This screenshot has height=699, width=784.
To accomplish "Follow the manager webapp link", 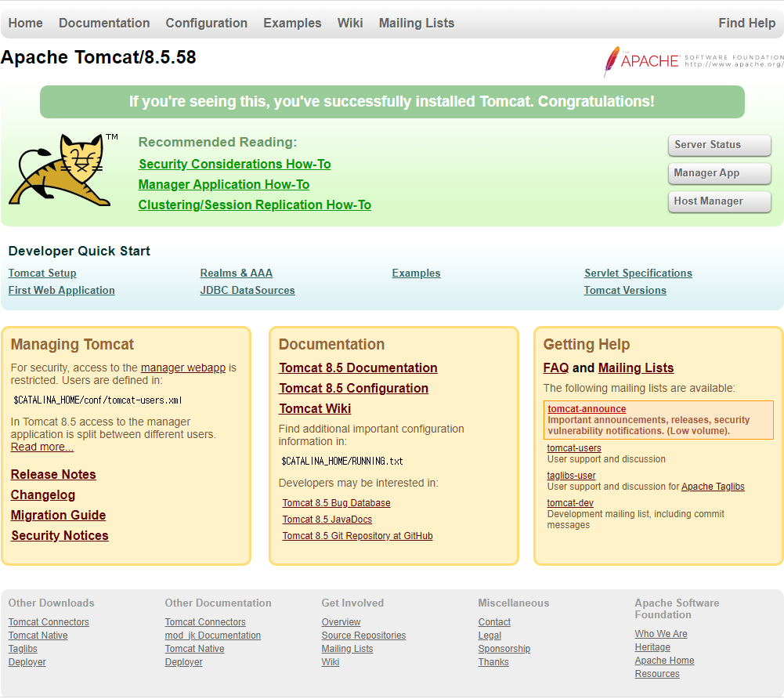I will 183,368.
